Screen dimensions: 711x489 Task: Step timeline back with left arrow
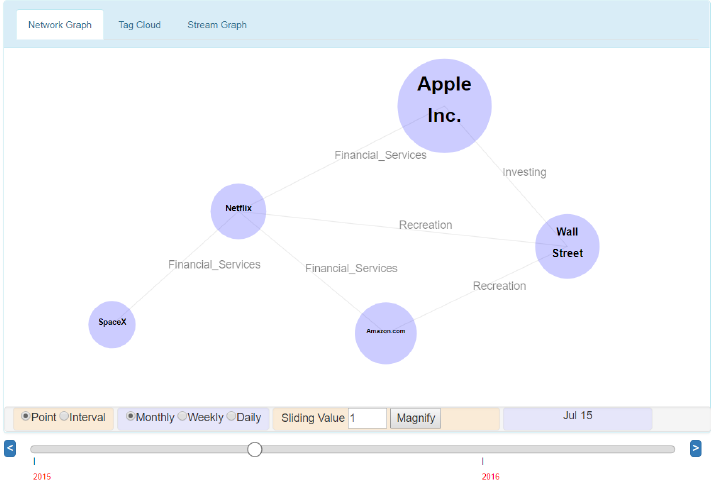click(x=10, y=449)
